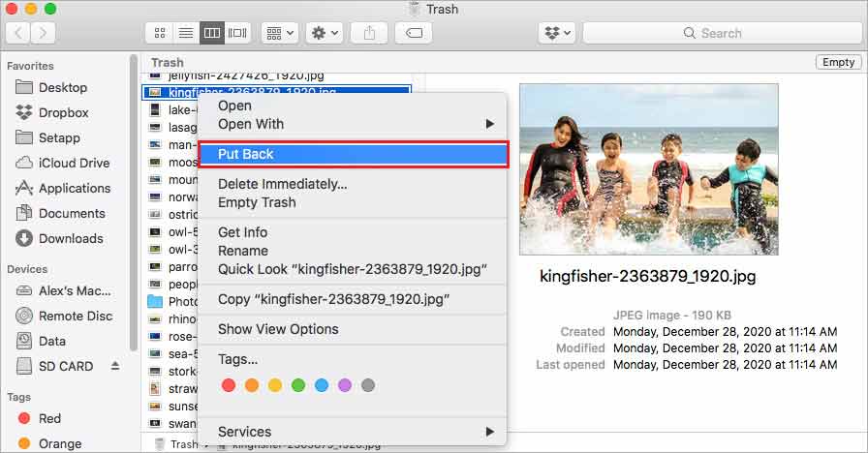The height and width of the screenshot is (453, 868).
Task: Switch to column view
Action: [x=212, y=33]
